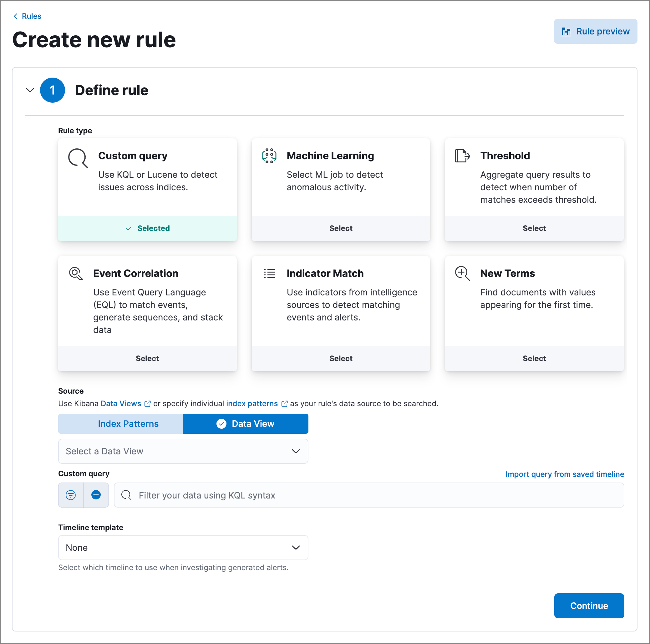The width and height of the screenshot is (650, 644).
Task: Expand the Timeline template dropdown
Action: [x=183, y=548]
